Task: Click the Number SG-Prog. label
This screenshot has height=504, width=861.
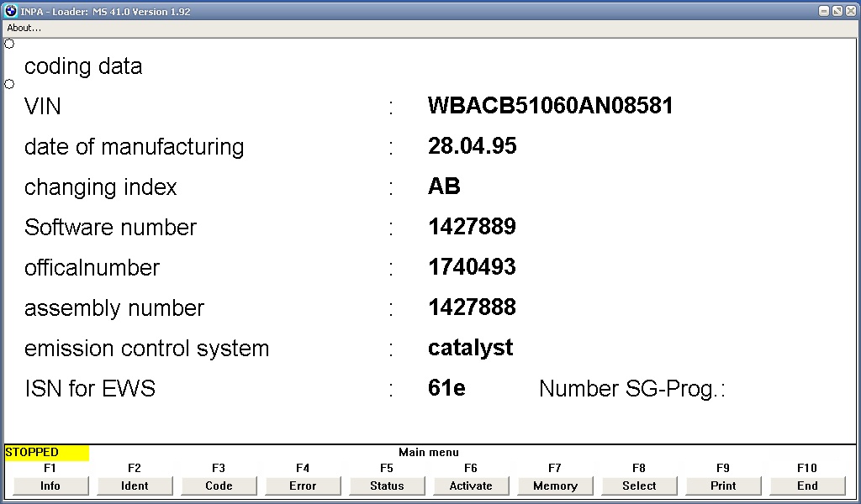Action: coord(632,389)
